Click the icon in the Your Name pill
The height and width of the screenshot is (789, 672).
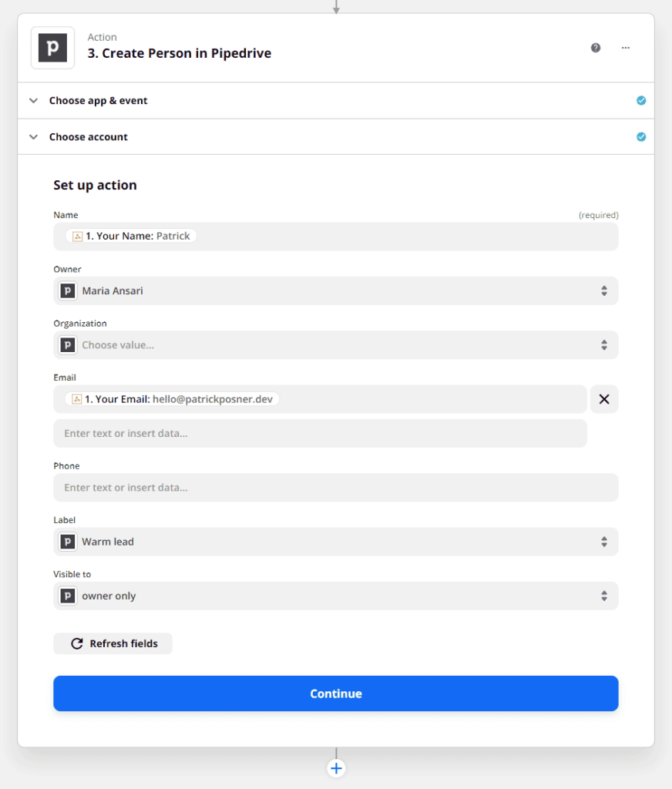pos(78,237)
